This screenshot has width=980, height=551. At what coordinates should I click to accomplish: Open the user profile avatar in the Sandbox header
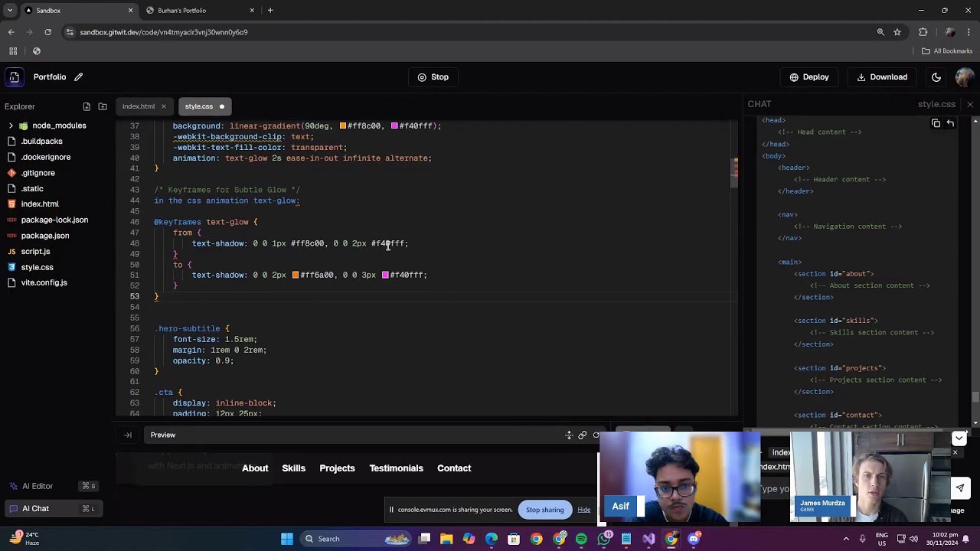(965, 77)
